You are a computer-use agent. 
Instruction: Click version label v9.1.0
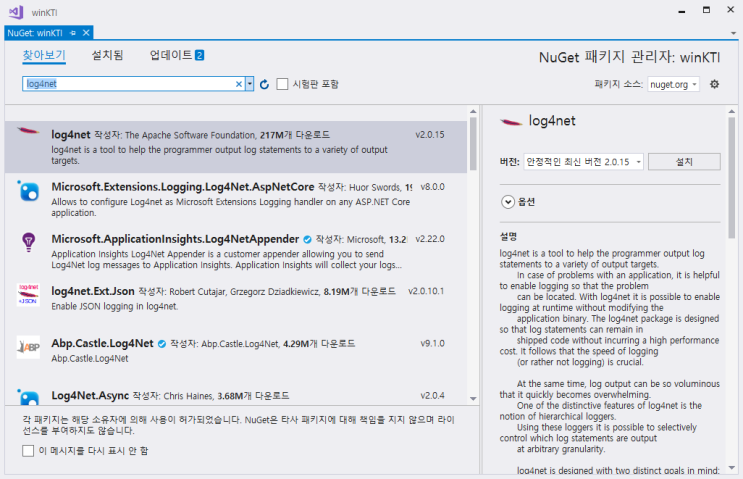432,343
